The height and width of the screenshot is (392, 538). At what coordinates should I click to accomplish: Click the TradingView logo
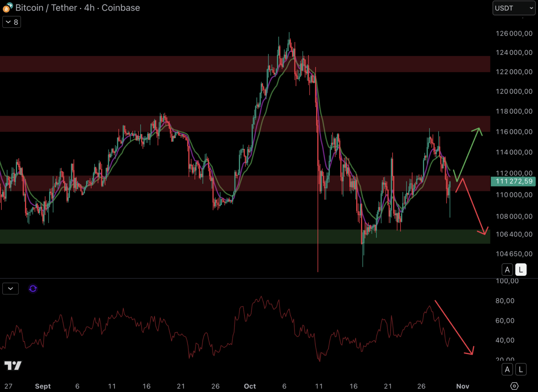(x=13, y=366)
